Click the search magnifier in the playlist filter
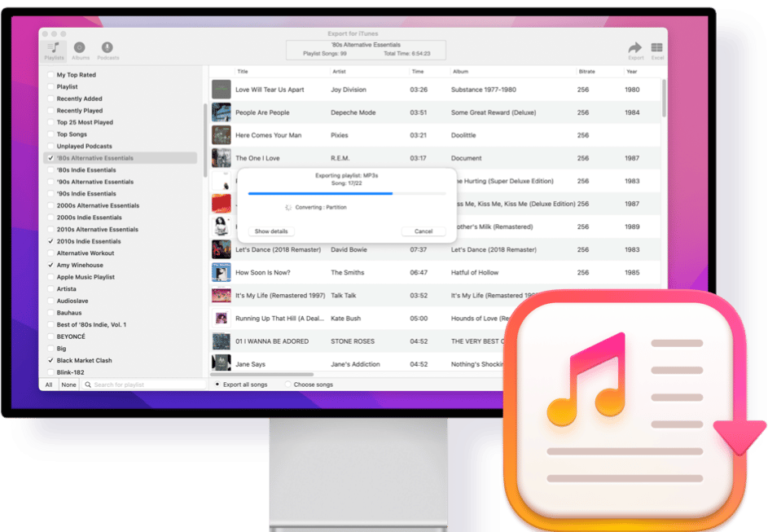 [x=87, y=384]
